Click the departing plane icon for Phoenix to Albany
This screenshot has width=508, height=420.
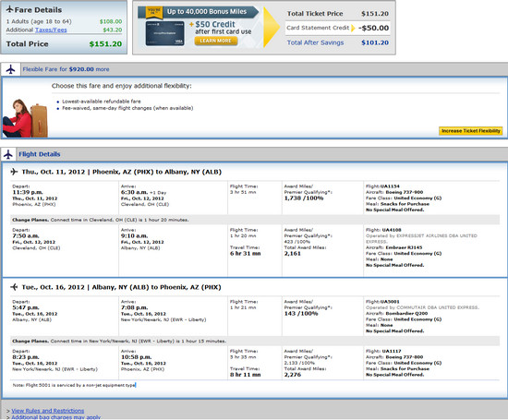tap(14, 172)
